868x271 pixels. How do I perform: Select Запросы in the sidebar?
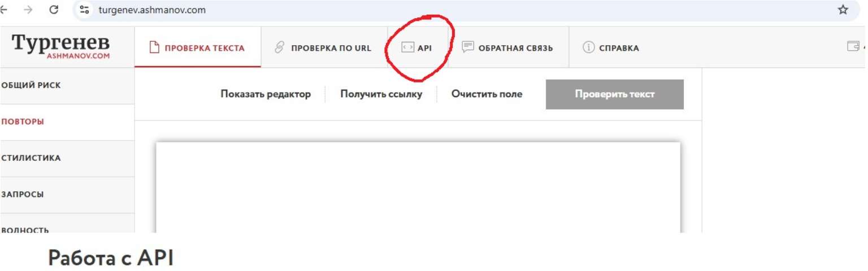(x=67, y=195)
